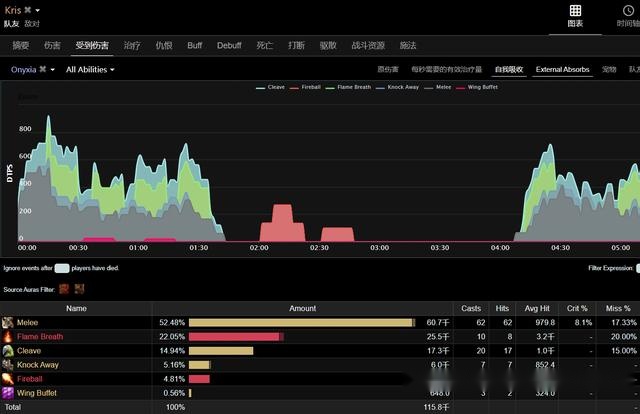Click the Cleave ability icon in table
640x414 pixels.
point(8,351)
